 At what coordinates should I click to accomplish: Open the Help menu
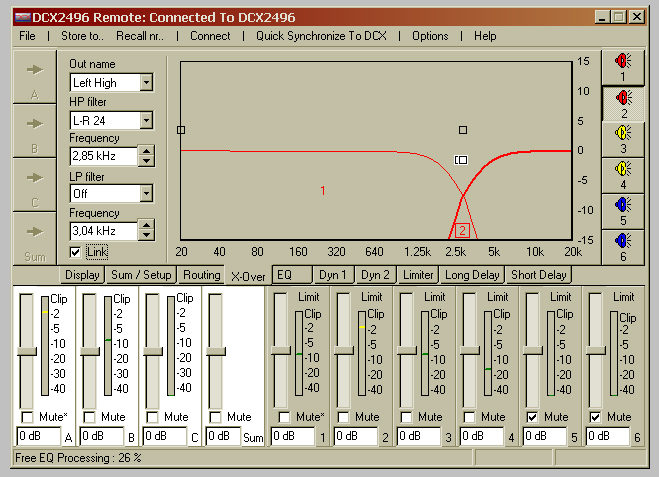click(x=485, y=36)
